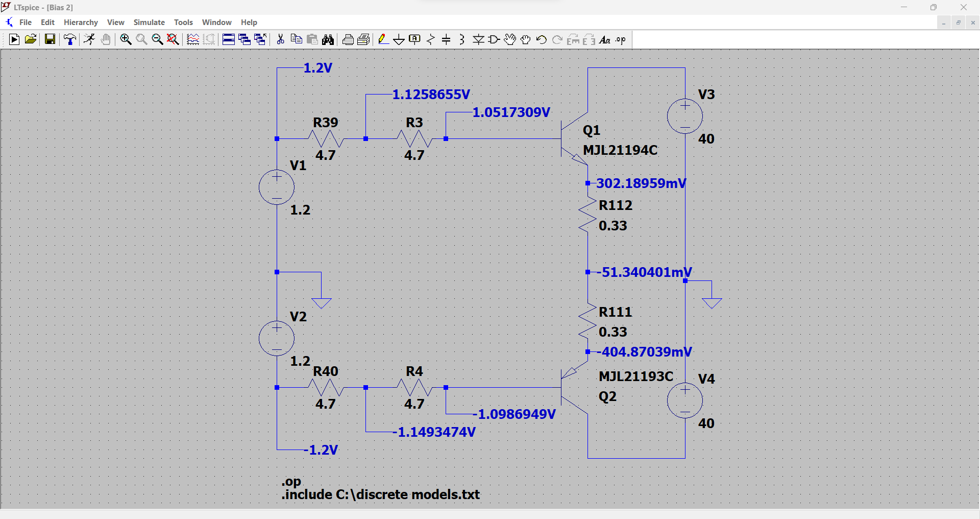Click the Zoom to Fit icon
The height and width of the screenshot is (519, 980).
(173, 39)
